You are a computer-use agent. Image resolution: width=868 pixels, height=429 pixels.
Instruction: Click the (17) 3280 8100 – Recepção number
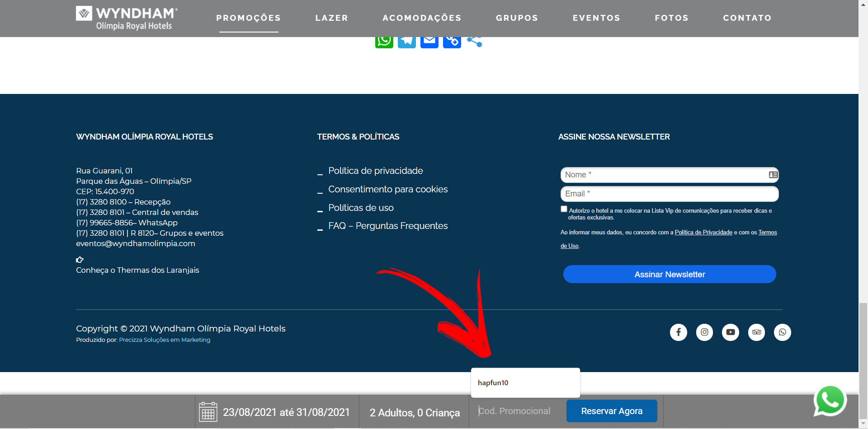[123, 202]
